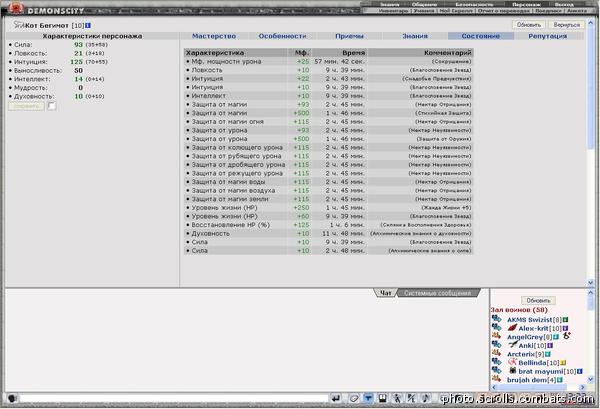Open the Приемы tab

click(349, 36)
